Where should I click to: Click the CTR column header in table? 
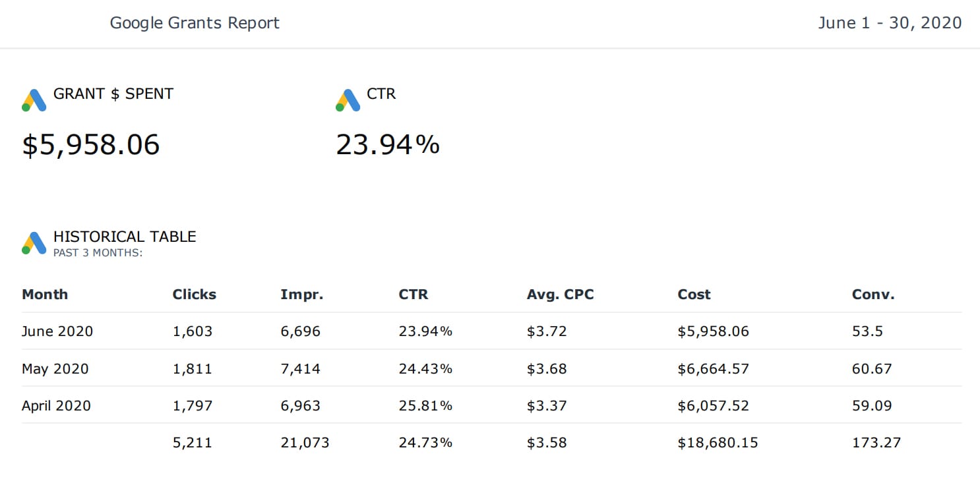(x=413, y=295)
